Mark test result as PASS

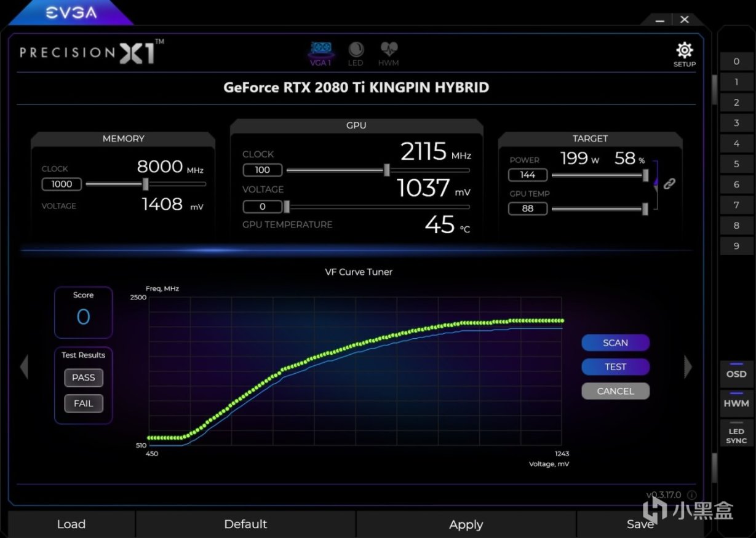pyautogui.click(x=84, y=378)
